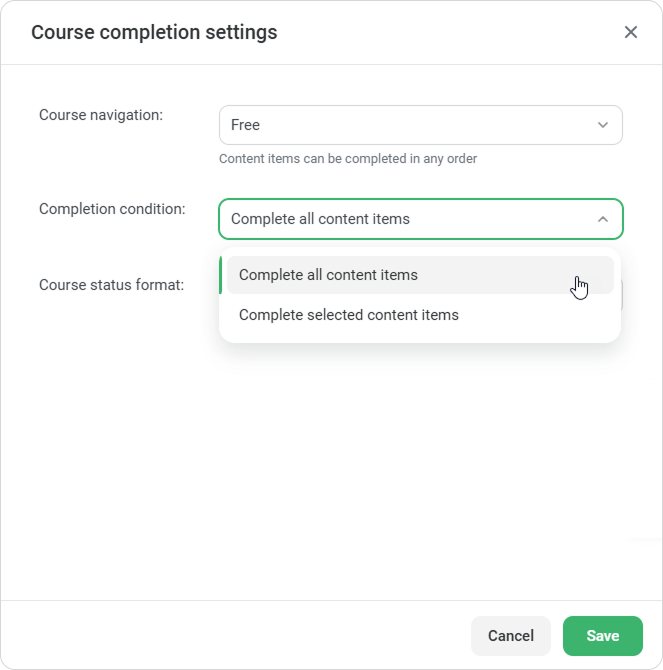Select "Complete all content items" option
This screenshot has height=670, width=663.
click(x=328, y=275)
